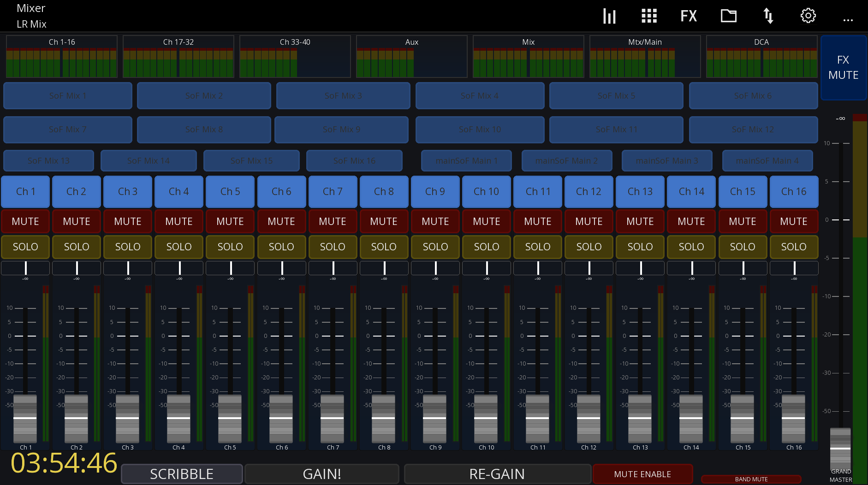
Task: Switch to Ch 1-16 bank tab
Action: (62, 57)
